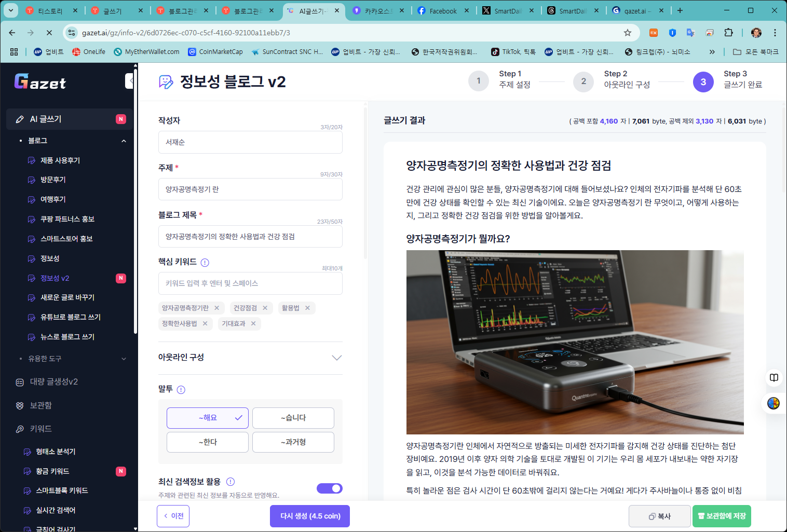Click the 작성자 input field
The image size is (787, 532).
coord(250,142)
